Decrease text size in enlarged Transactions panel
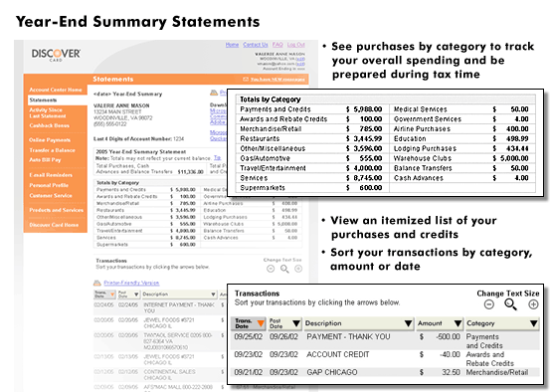This screenshot has width=550, height=392. coord(489,304)
